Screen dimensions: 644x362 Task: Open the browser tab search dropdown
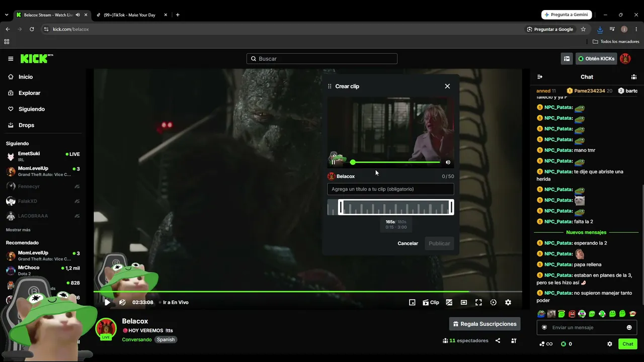pyautogui.click(x=7, y=15)
